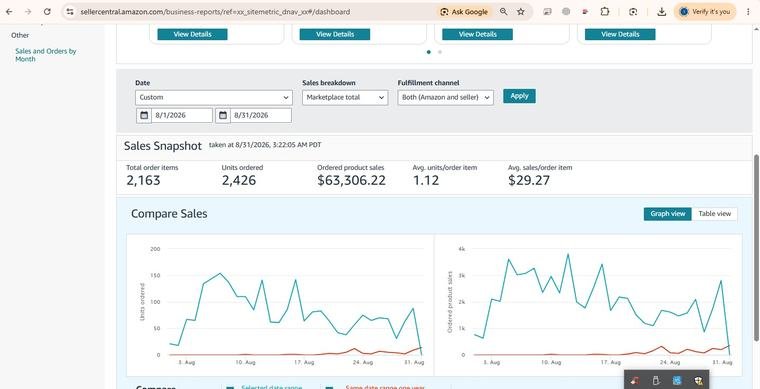This screenshot has height=389, width=760.
Task: Go back to the previous page
Action: 9,12
